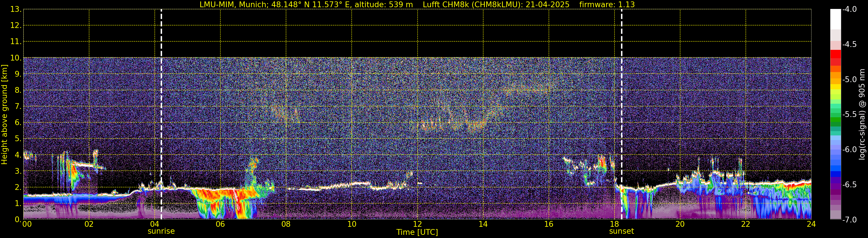Select the 'sunset' label below the time axis
Viewport: 868px width, 238px height.
(x=622, y=231)
